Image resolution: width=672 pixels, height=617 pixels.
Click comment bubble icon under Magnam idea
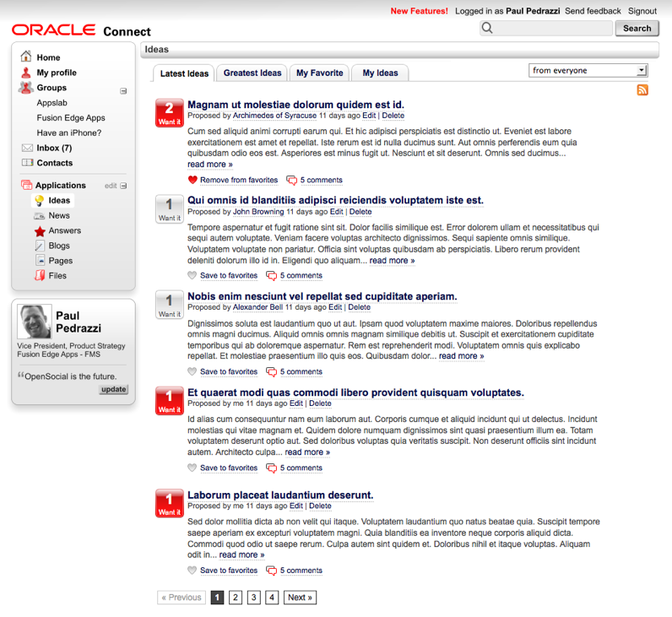pos(292,181)
